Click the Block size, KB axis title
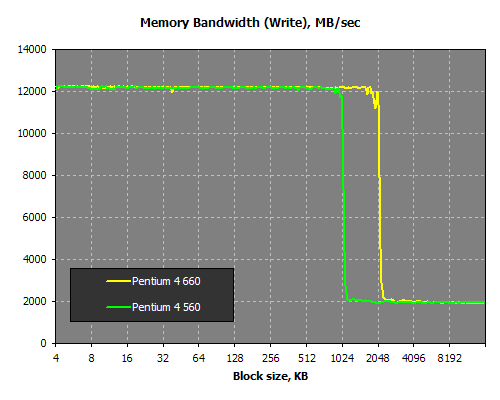 click(x=270, y=376)
